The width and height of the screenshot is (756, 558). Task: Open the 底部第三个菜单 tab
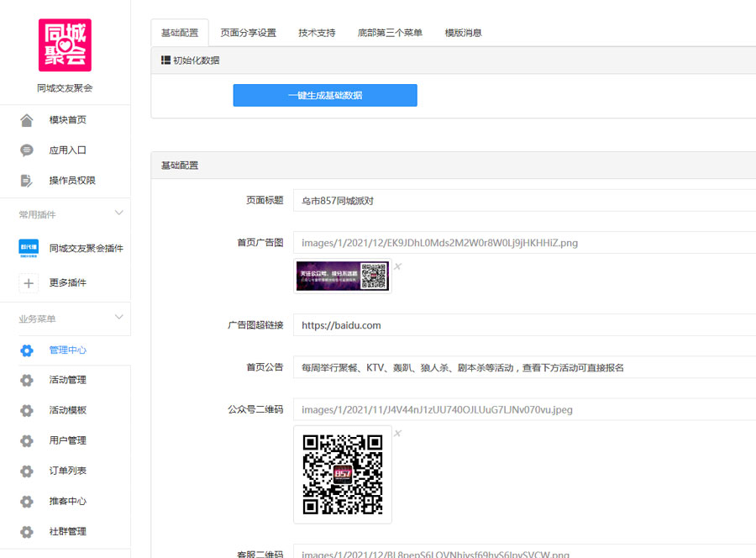pos(390,33)
